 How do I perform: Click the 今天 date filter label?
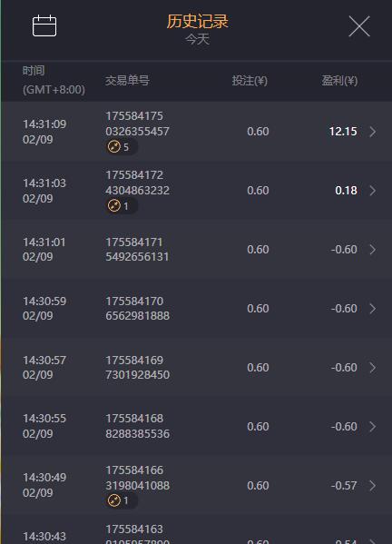pos(197,39)
